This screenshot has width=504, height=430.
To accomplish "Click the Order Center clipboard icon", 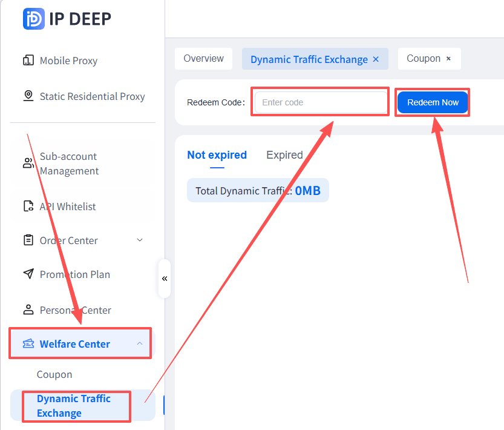I will (28, 240).
